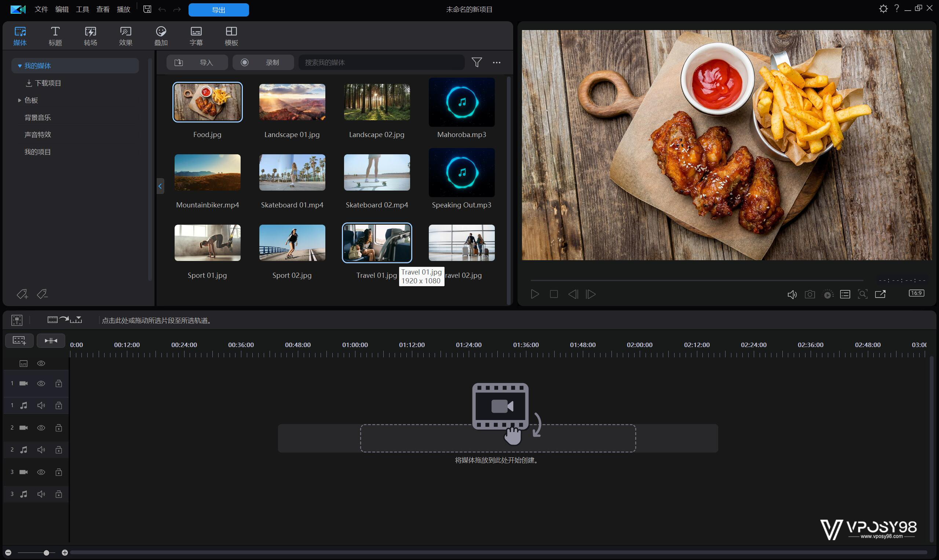The image size is (939, 560).
Task: Hide video track 1 with eye icon
Action: (41, 383)
